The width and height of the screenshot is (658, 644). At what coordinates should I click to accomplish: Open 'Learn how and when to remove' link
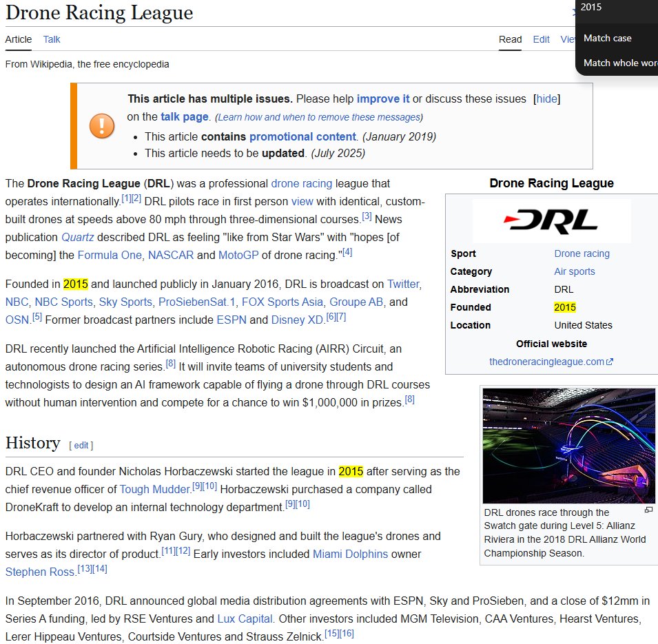pos(319,117)
